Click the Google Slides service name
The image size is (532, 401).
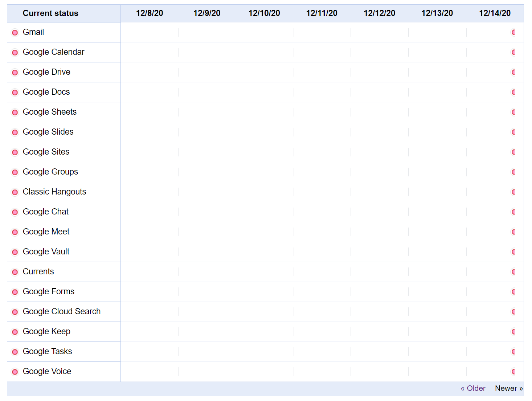pos(48,132)
